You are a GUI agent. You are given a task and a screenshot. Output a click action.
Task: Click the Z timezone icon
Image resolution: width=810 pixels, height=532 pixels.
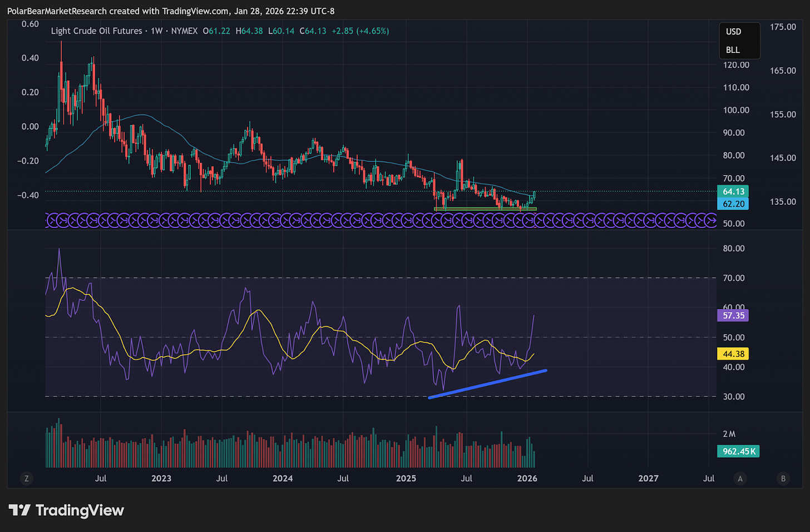point(26,478)
